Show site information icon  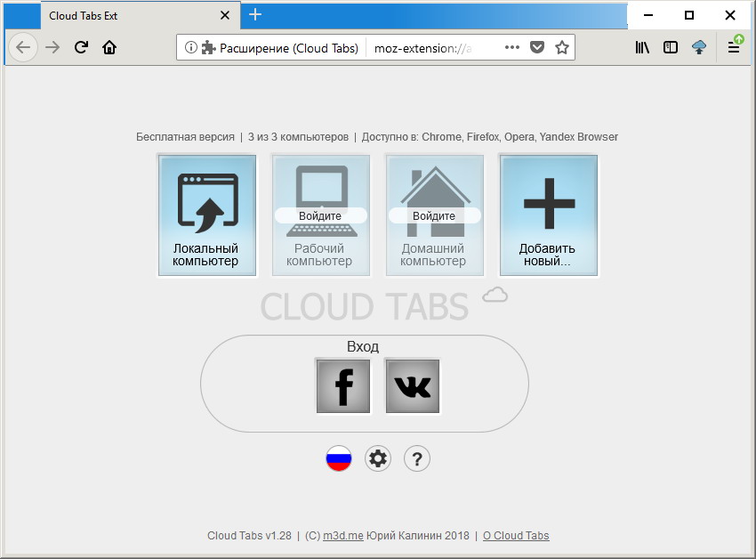191,47
